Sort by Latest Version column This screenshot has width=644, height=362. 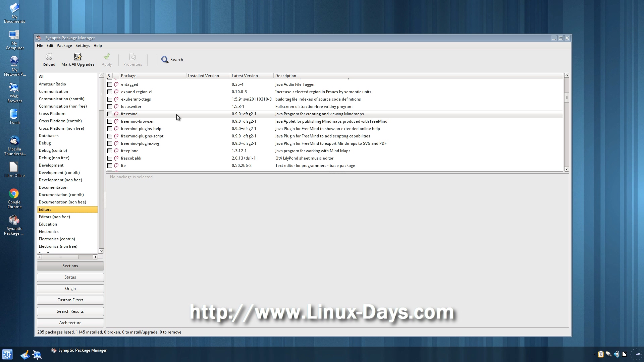[x=252, y=76]
